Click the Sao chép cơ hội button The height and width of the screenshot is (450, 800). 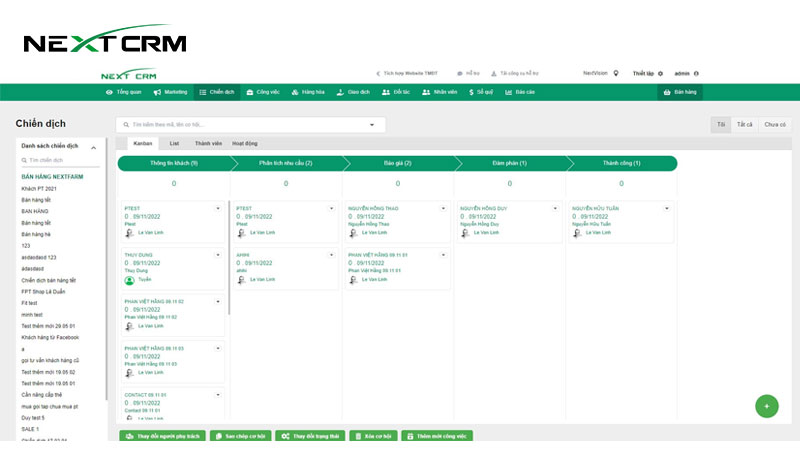click(x=240, y=436)
